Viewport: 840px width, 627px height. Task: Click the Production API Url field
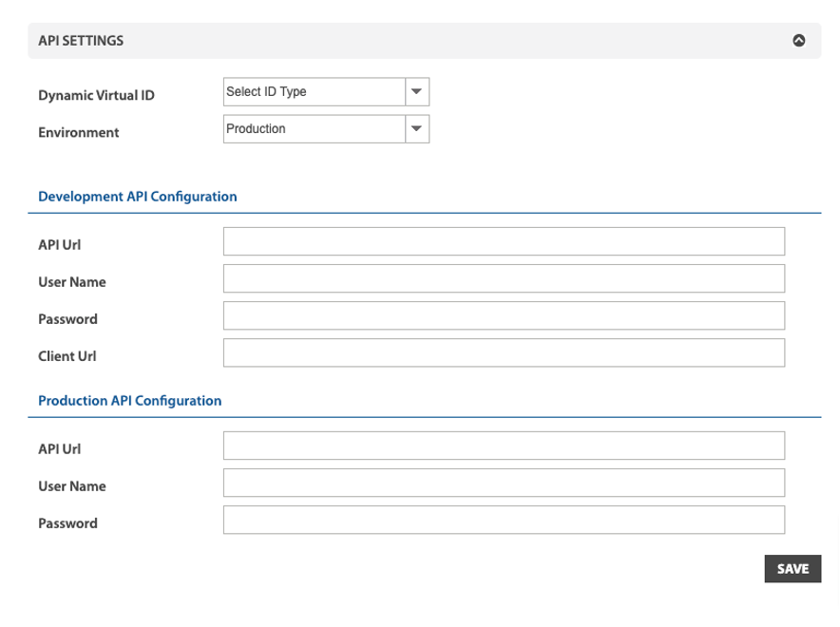pos(505,446)
